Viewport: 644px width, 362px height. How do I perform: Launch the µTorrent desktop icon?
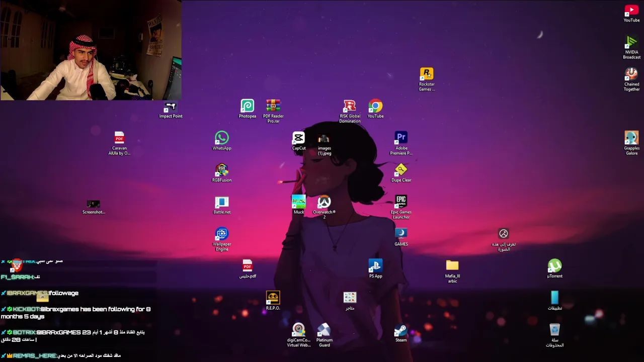tap(554, 269)
